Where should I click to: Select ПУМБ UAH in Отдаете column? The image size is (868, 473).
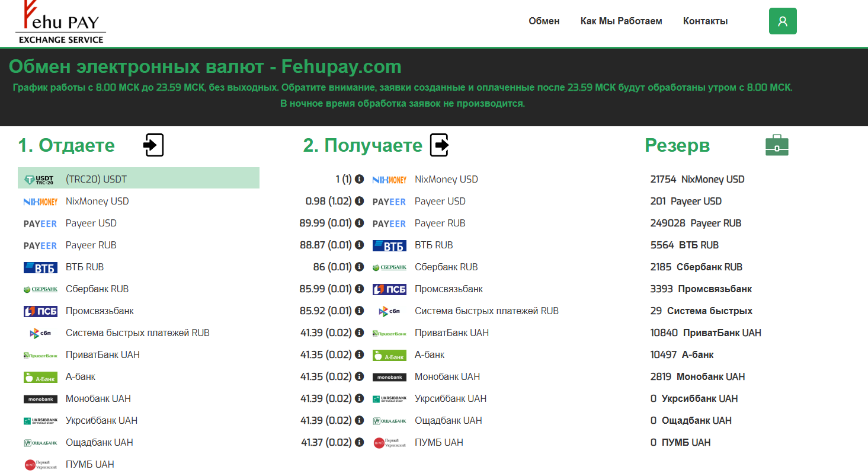coord(139,464)
